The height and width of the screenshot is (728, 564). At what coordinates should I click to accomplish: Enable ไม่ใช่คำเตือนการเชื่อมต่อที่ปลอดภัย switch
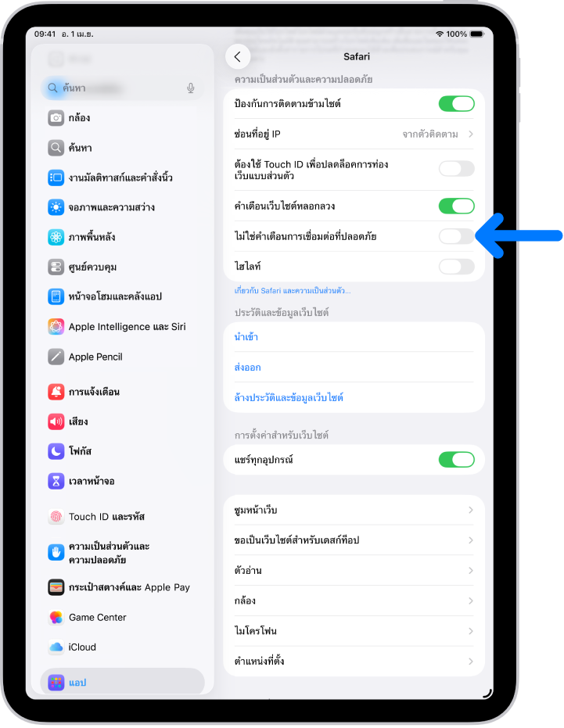[x=456, y=236]
